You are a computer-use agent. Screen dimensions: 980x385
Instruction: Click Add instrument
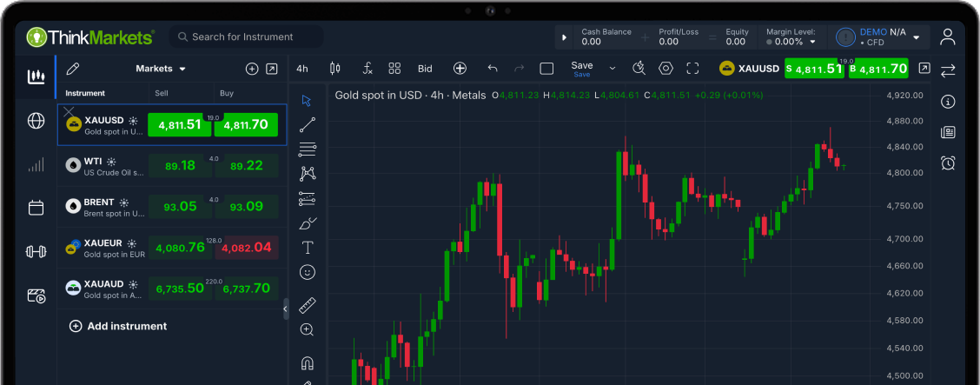pyautogui.click(x=118, y=326)
